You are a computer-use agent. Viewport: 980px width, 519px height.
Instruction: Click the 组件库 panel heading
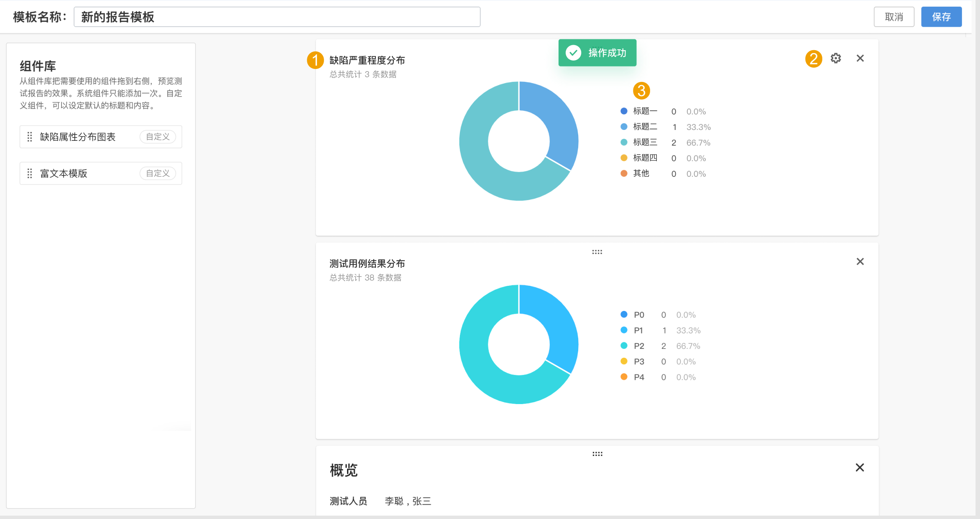38,66
